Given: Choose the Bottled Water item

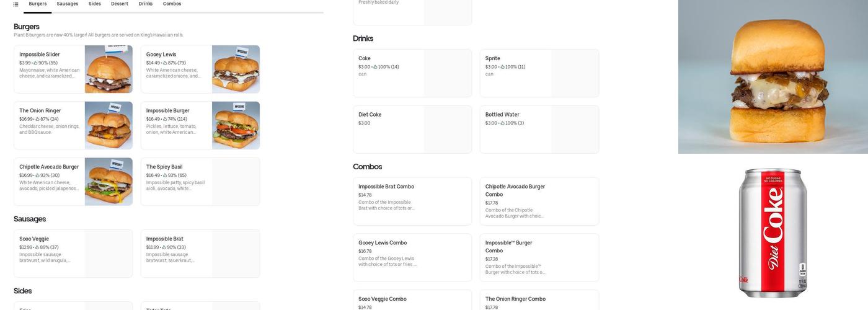Looking at the screenshot, I should pyautogui.click(x=539, y=130).
